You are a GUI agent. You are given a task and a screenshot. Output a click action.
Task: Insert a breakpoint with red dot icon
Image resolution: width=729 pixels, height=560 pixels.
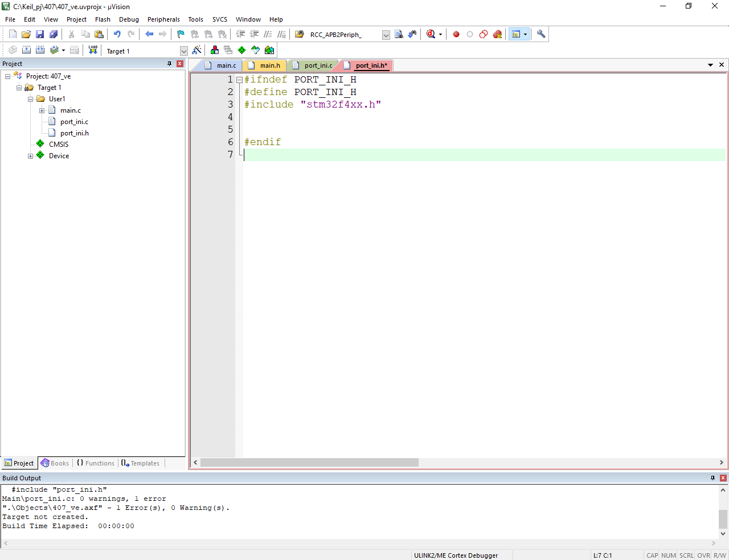(x=456, y=34)
